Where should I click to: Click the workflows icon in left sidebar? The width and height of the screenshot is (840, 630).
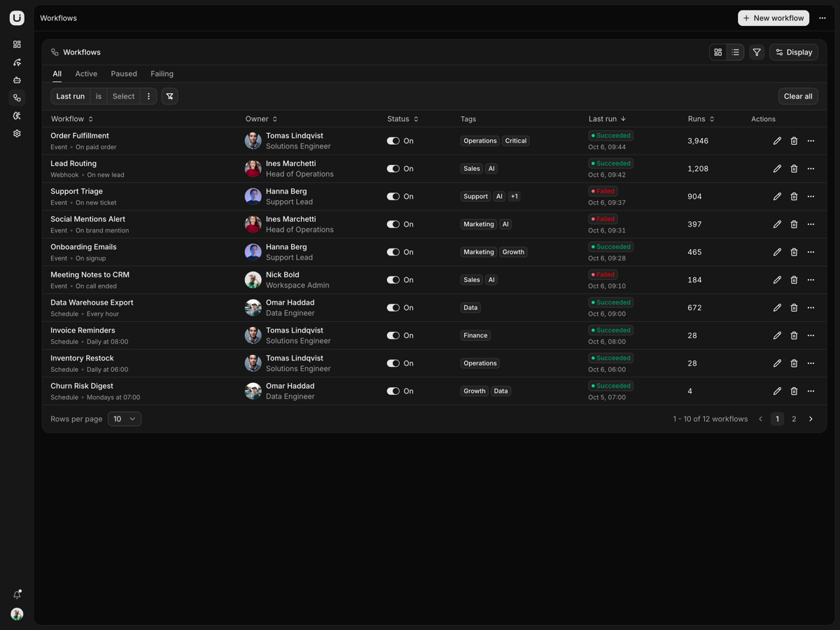coord(17,98)
